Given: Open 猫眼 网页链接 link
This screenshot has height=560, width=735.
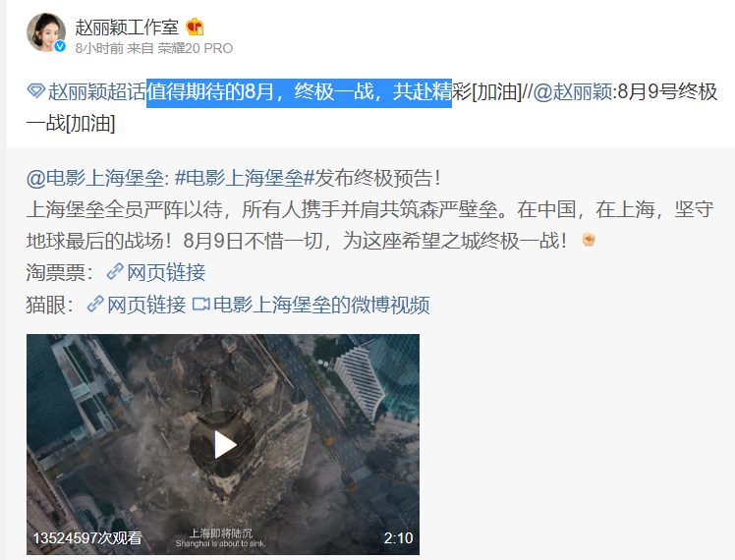Looking at the screenshot, I should pyautogui.click(x=146, y=305).
